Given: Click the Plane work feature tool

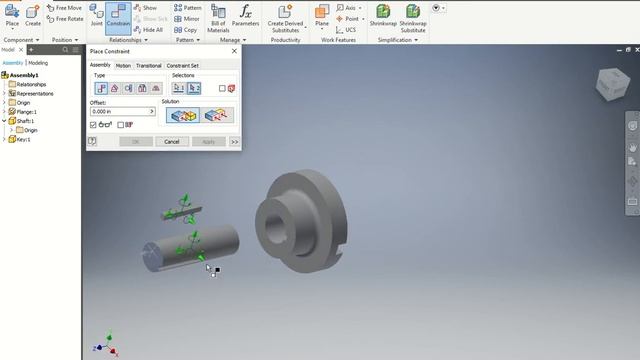Looking at the screenshot, I should coord(322,16).
